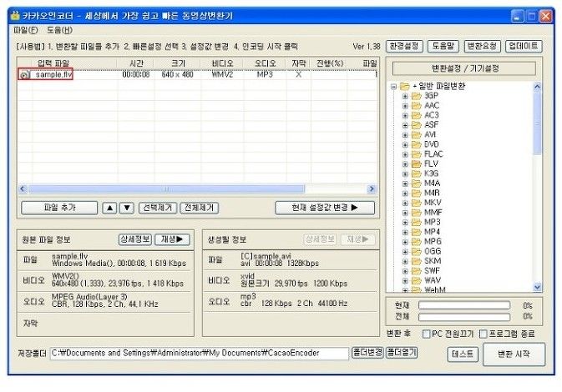Image resolution: width=562 pixels, height=392 pixels.
Task: Open the 도움(H) menu
Action: point(59,30)
